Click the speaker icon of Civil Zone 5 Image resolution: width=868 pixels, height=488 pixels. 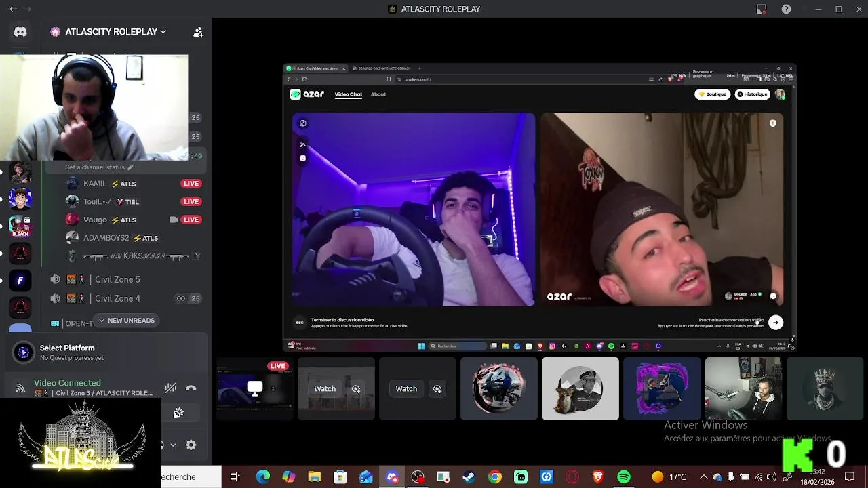(x=56, y=279)
